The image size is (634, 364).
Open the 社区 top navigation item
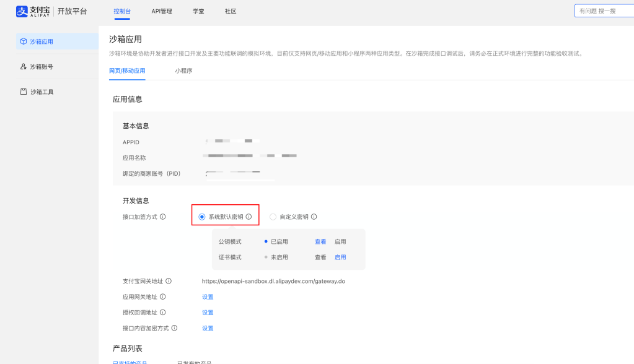click(x=231, y=11)
